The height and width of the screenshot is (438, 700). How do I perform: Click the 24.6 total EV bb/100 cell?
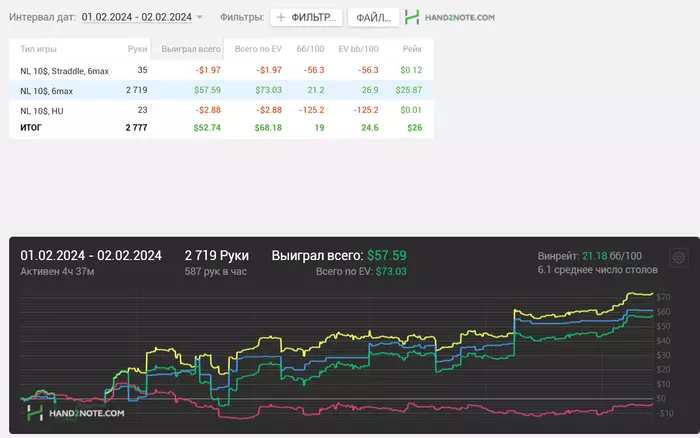tap(370, 128)
